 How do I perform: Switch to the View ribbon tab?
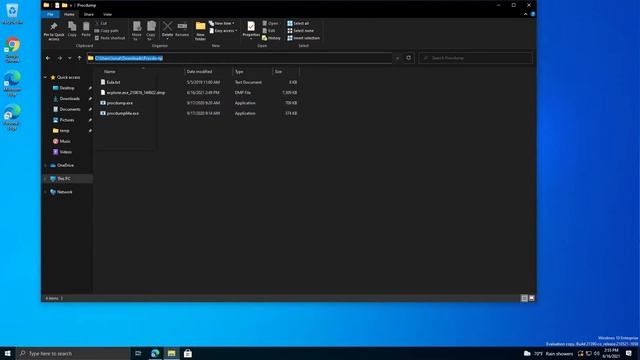(x=107, y=14)
